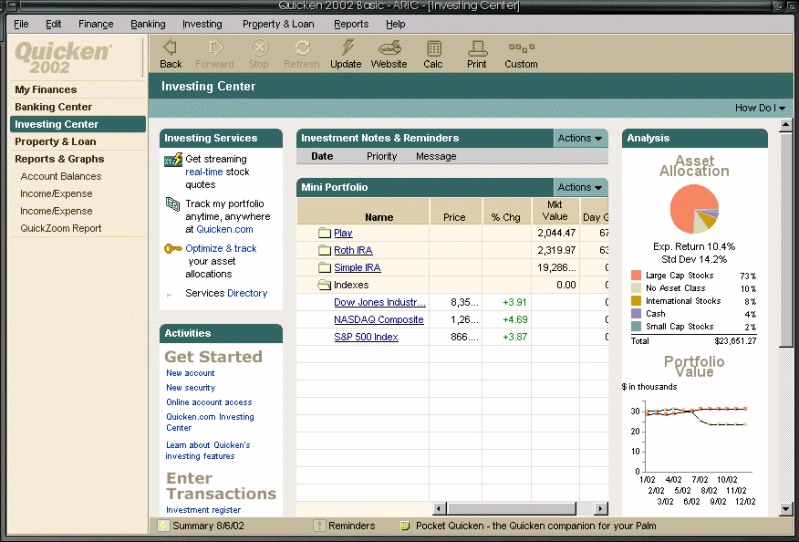Click the Forward toolbar icon
Image resolution: width=799 pixels, height=542 pixels.
[x=215, y=48]
